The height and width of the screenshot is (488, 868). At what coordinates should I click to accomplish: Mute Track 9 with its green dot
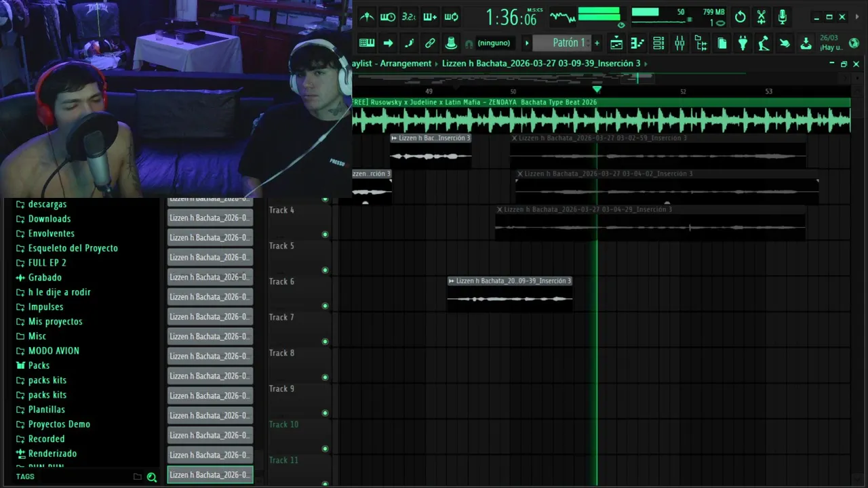(x=325, y=413)
